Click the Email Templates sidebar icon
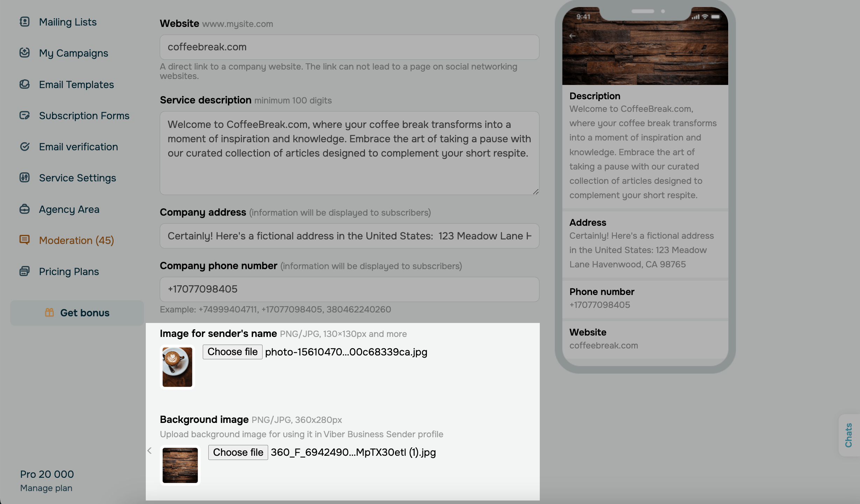The image size is (860, 504). [x=24, y=84]
